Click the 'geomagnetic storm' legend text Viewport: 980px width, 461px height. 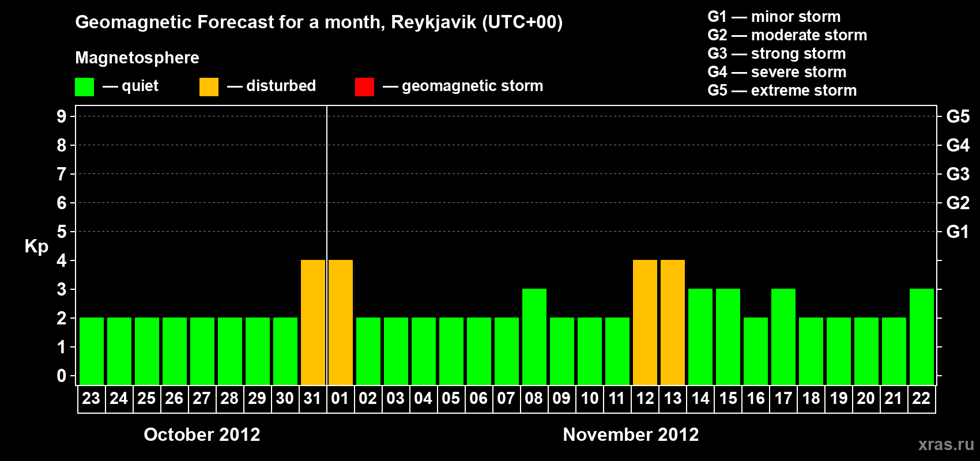[x=473, y=86]
